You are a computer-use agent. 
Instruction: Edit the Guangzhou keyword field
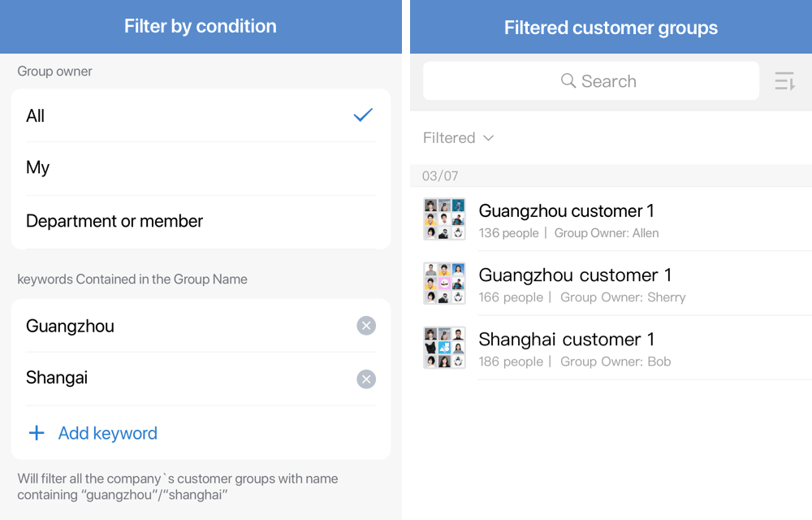tap(187, 326)
